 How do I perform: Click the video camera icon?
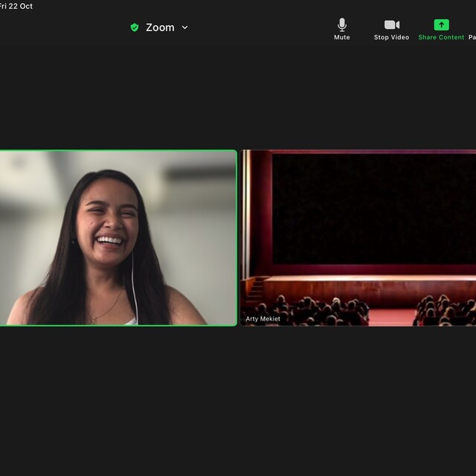coord(391,25)
